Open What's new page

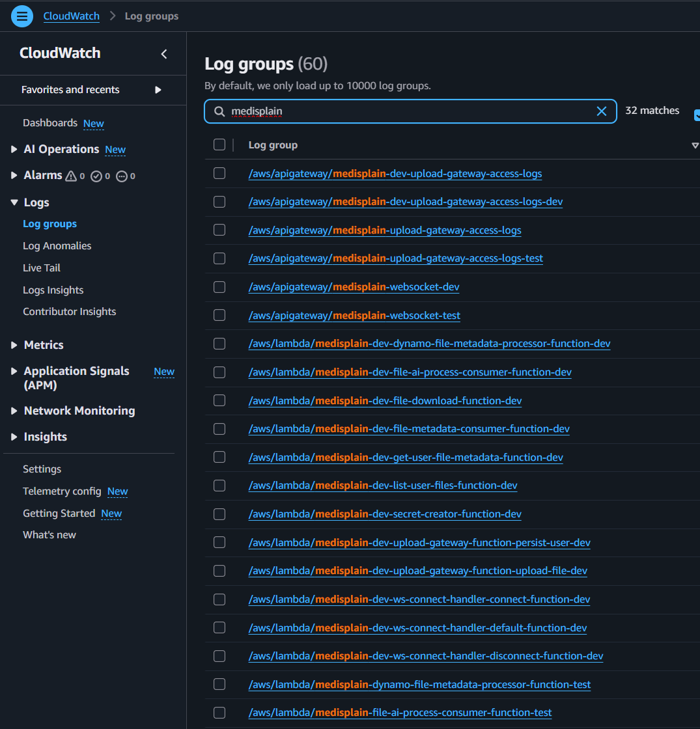tap(49, 534)
